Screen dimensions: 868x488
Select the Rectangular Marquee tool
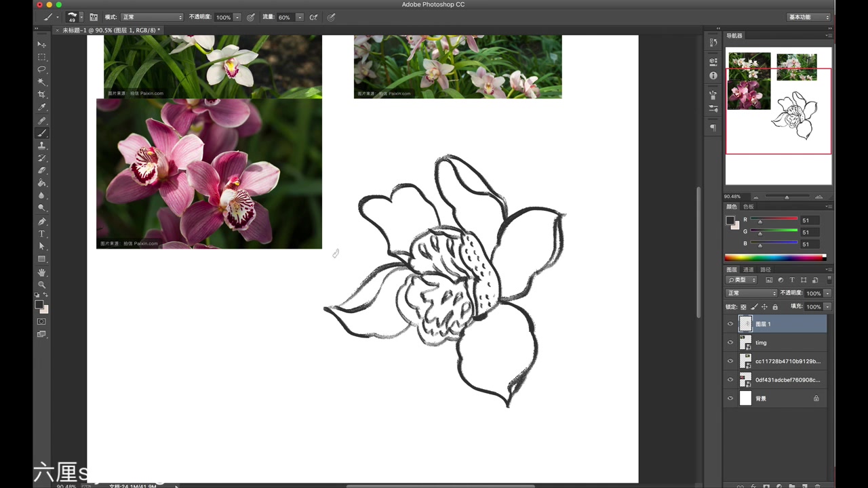(41, 57)
